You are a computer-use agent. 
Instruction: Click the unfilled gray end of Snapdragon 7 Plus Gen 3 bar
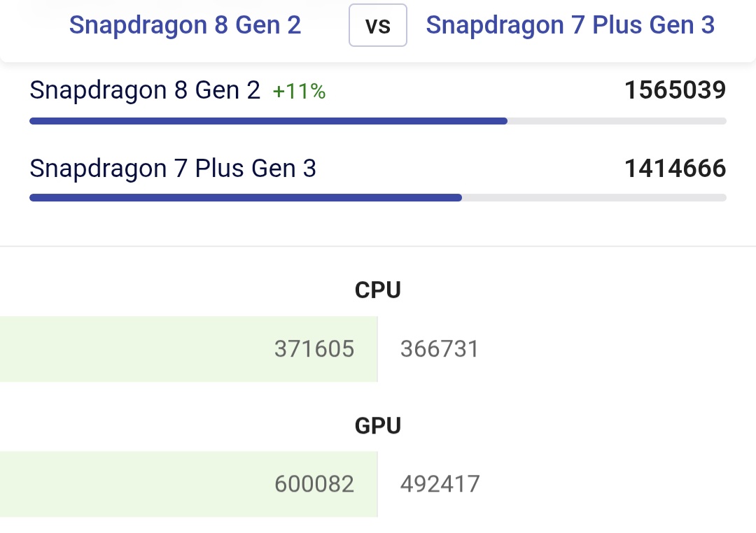click(594, 198)
